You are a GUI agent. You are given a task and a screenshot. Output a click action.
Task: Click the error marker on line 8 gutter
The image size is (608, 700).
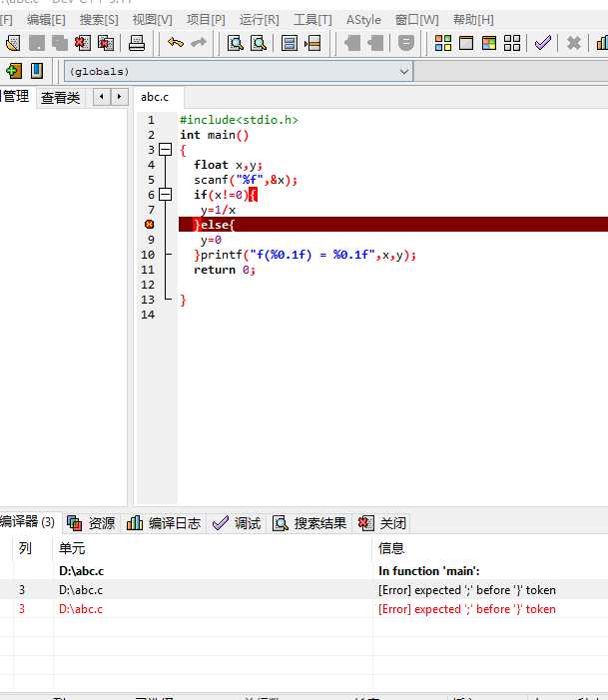150,224
